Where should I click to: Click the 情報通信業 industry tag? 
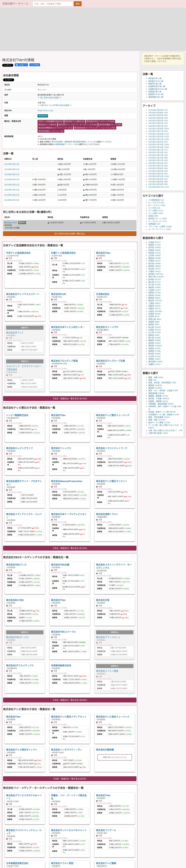pos(43,116)
